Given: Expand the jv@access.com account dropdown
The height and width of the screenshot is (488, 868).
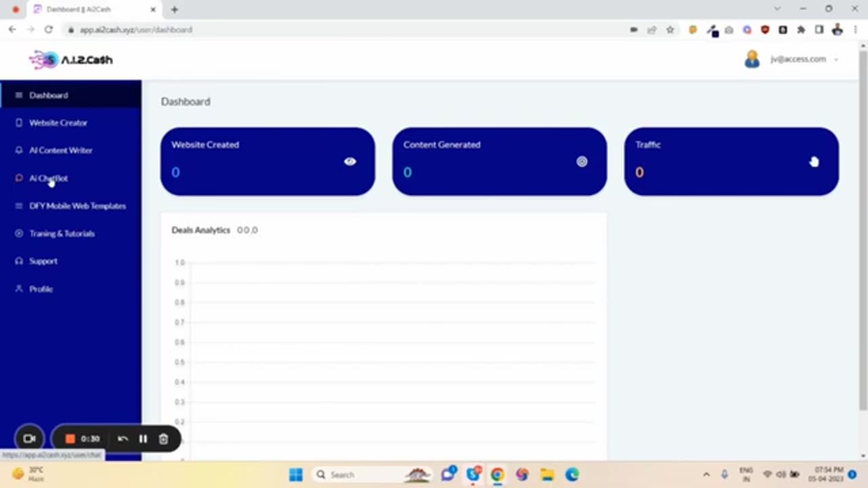Looking at the screenshot, I should 804,60.
